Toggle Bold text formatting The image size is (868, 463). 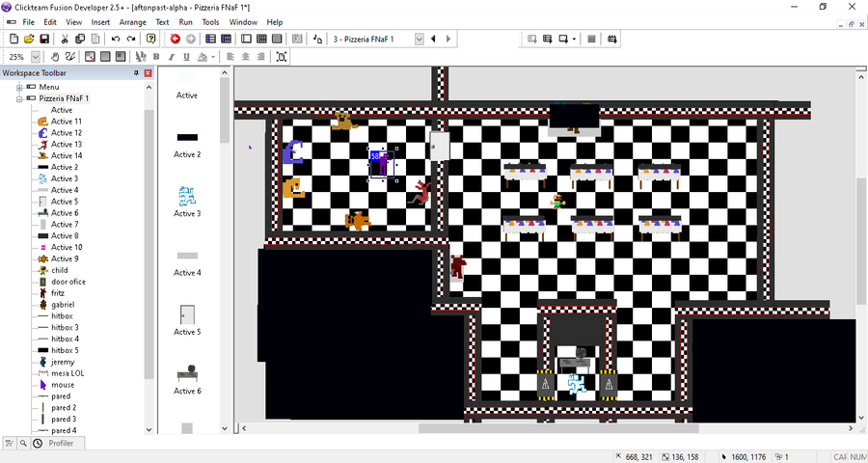[156, 57]
